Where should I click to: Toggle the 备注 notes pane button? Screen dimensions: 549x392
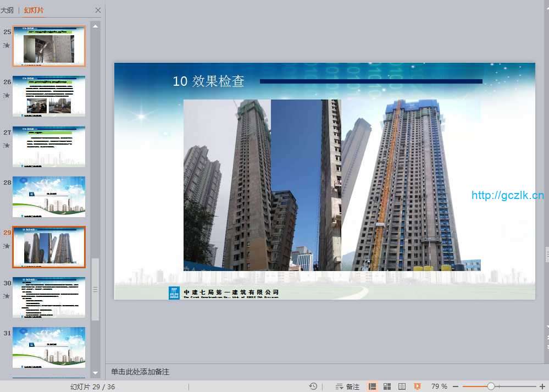click(347, 387)
